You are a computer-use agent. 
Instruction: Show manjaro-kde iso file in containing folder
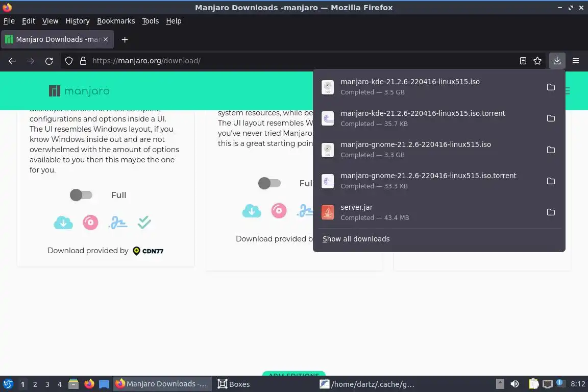pos(551,87)
